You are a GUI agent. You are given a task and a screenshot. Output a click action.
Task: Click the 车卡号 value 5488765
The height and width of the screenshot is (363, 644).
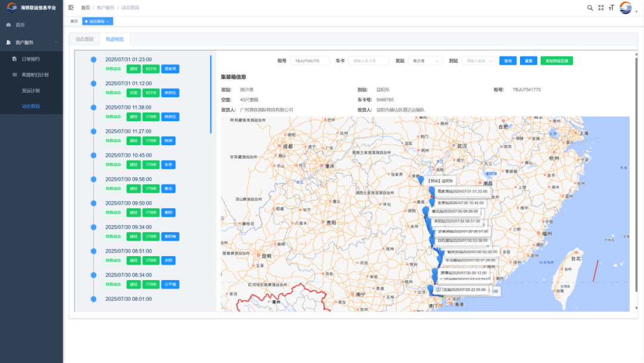[x=385, y=100]
